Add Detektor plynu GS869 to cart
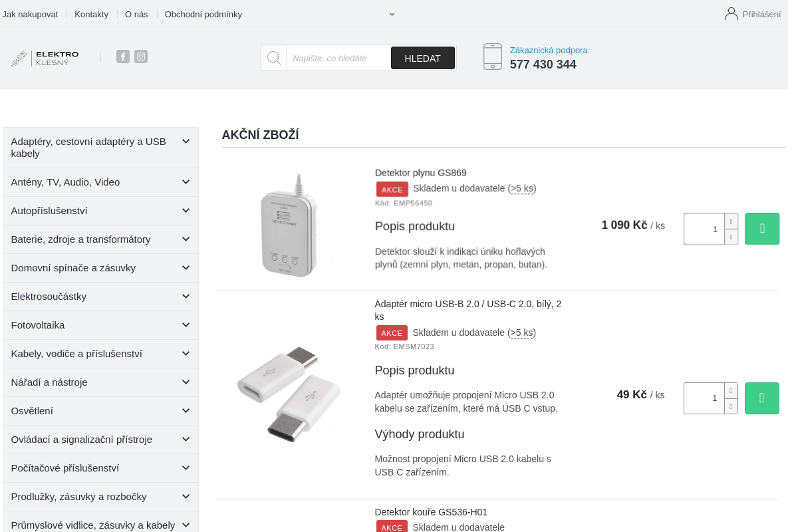 tap(762, 229)
